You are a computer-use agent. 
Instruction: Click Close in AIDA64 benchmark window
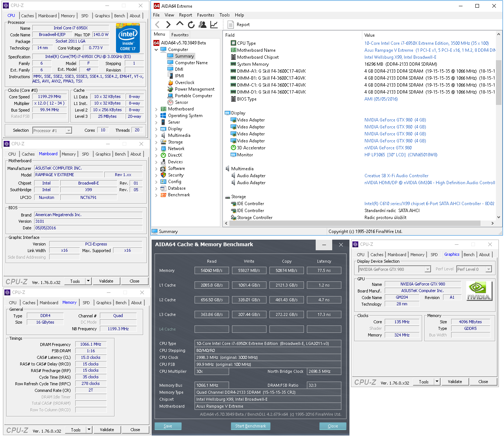point(333,426)
